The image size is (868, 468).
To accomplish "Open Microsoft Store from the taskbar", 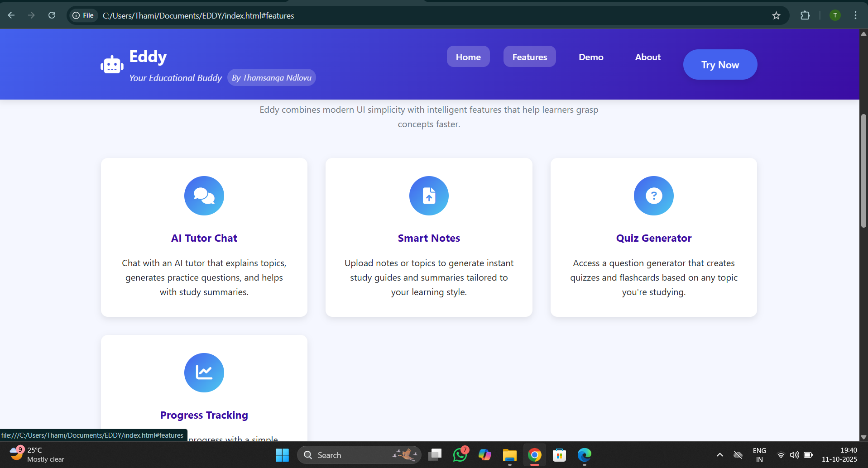I will click(x=560, y=455).
